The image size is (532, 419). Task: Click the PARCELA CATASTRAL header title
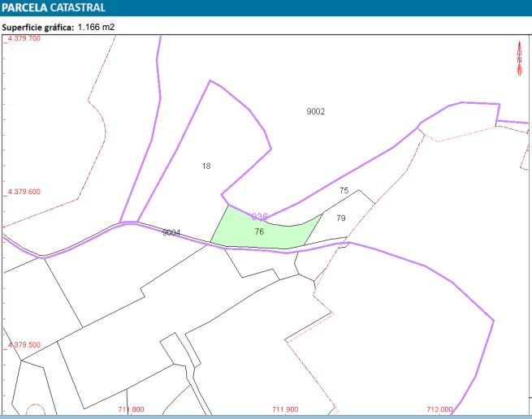(53, 8)
